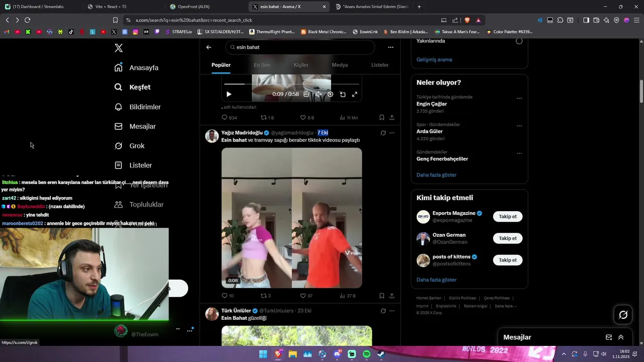Open more options for Genç Fenerbahçeliler trend

[519, 153]
